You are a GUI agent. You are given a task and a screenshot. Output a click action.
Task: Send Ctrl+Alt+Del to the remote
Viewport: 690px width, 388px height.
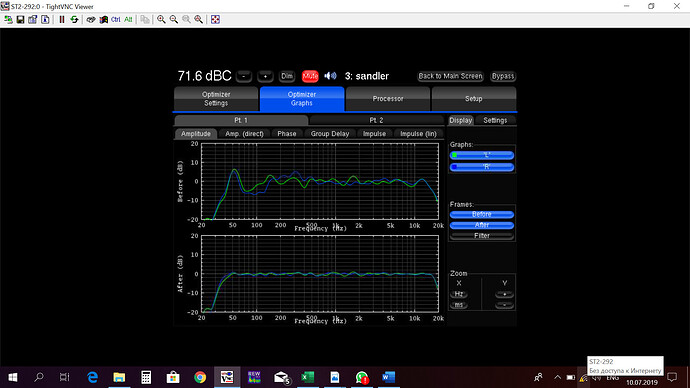(91, 19)
